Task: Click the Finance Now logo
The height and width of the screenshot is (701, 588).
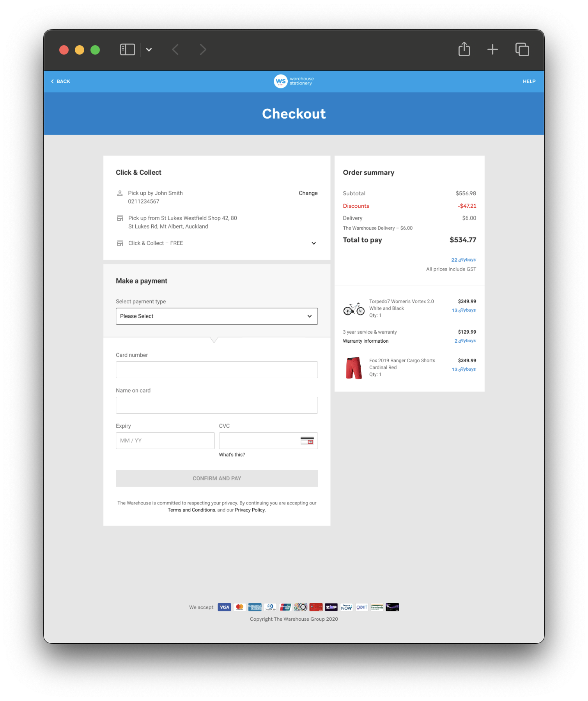Action: [346, 607]
